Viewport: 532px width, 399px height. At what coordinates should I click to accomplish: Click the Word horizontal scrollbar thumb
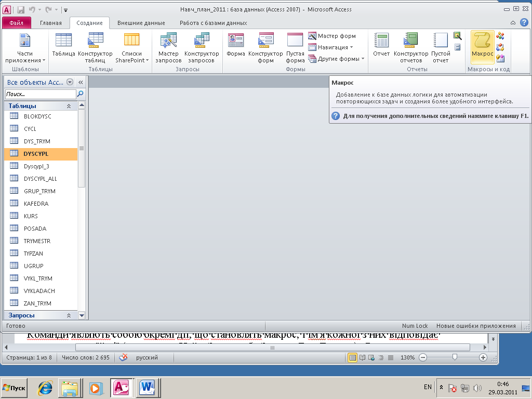[x=272, y=348]
